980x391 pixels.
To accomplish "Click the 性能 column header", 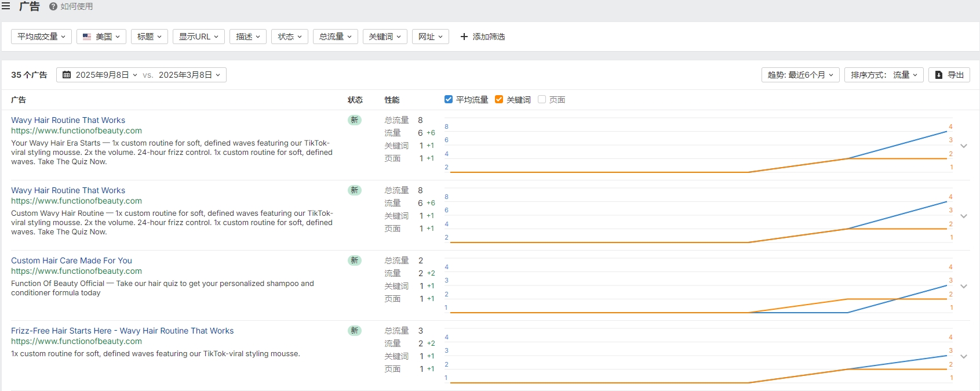I will tap(392, 100).
